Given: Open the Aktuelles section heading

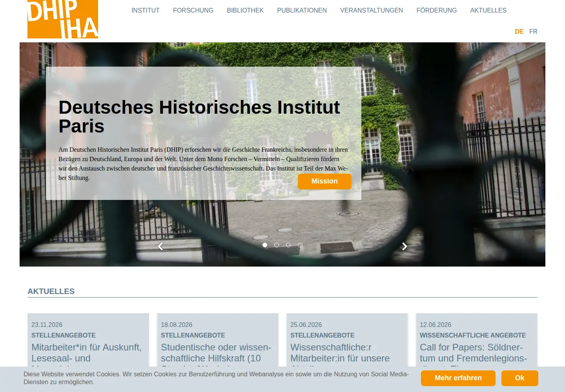Looking at the screenshot, I should pyautogui.click(x=51, y=291).
